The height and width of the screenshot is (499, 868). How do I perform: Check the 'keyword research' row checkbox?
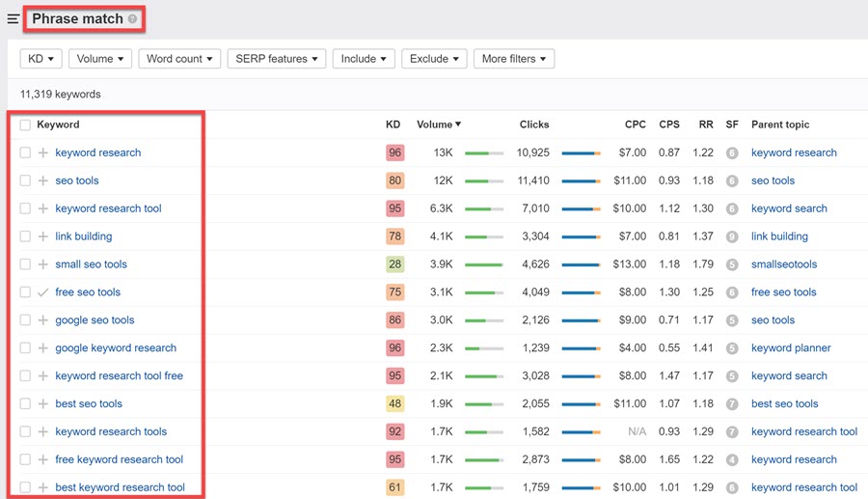(25, 152)
